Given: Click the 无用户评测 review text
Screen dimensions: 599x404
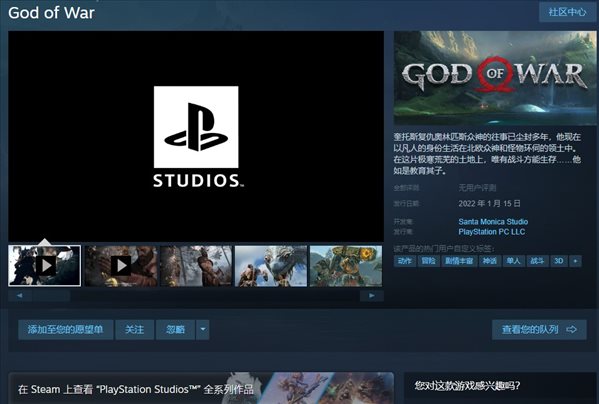Looking at the screenshot, I should pos(478,188).
